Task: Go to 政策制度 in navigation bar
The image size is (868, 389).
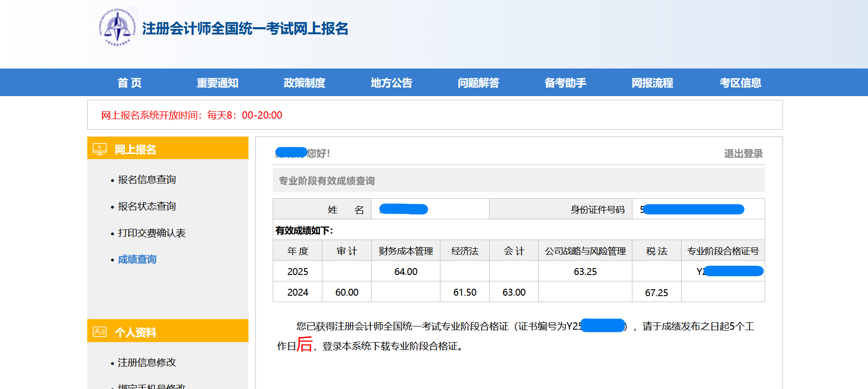Action: 304,83
